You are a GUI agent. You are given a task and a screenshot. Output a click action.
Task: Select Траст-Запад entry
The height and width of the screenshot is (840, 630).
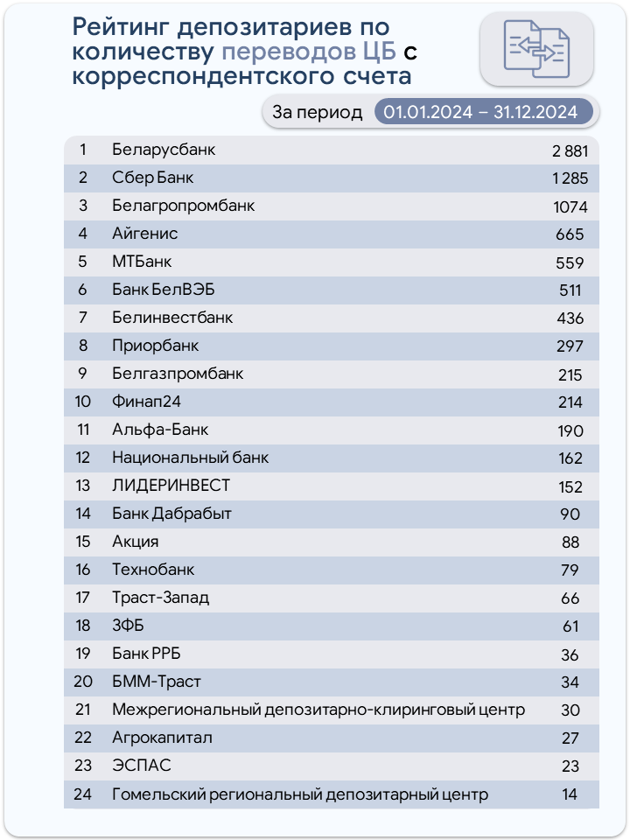click(161, 598)
